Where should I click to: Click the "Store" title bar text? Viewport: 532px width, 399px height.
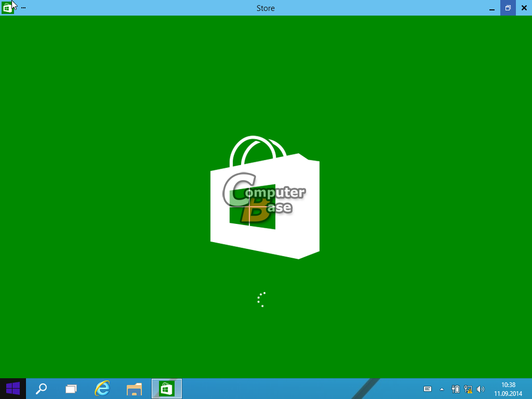265,8
